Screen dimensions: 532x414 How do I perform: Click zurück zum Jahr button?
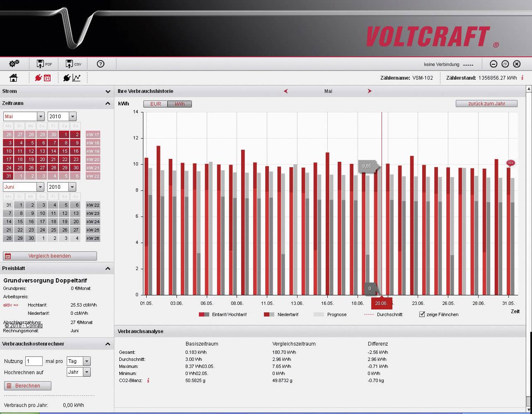tap(486, 104)
